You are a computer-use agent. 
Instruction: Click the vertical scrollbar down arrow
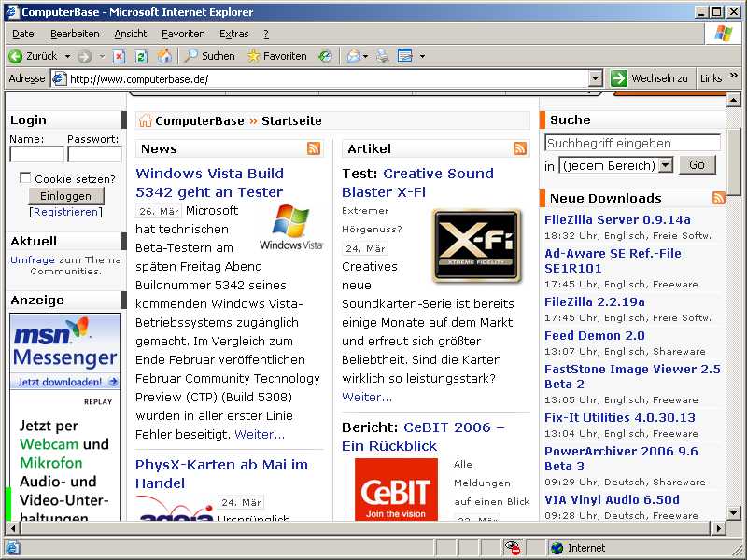point(733,513)
